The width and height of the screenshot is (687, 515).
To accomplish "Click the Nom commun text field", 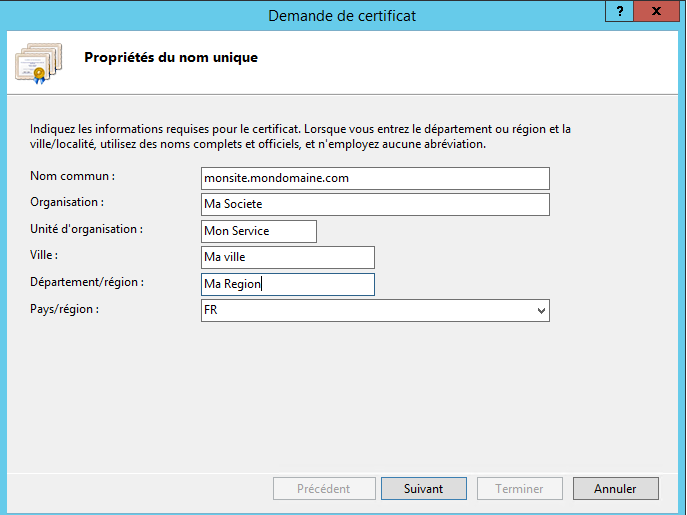I will point(375,178).
